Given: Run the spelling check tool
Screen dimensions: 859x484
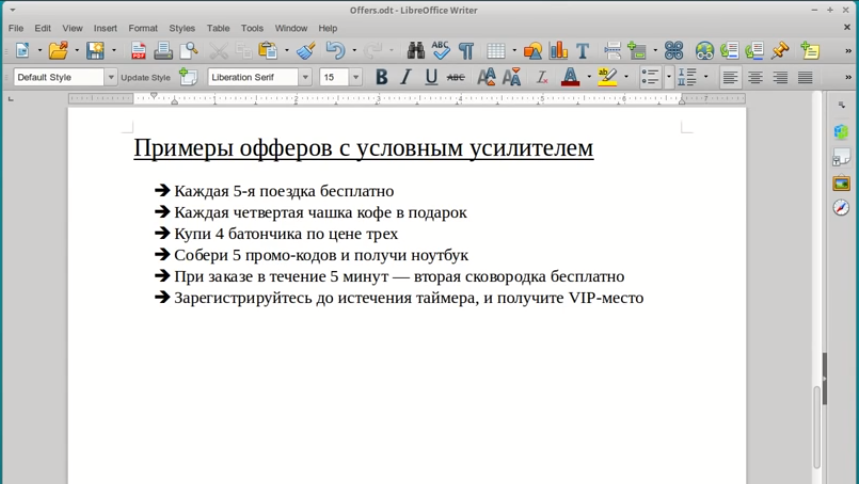Looking at the screenshot, I should (x=441, y=50).
